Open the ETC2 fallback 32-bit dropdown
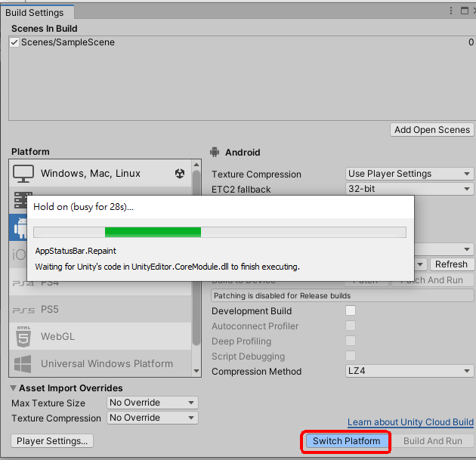 coord(410,189)
